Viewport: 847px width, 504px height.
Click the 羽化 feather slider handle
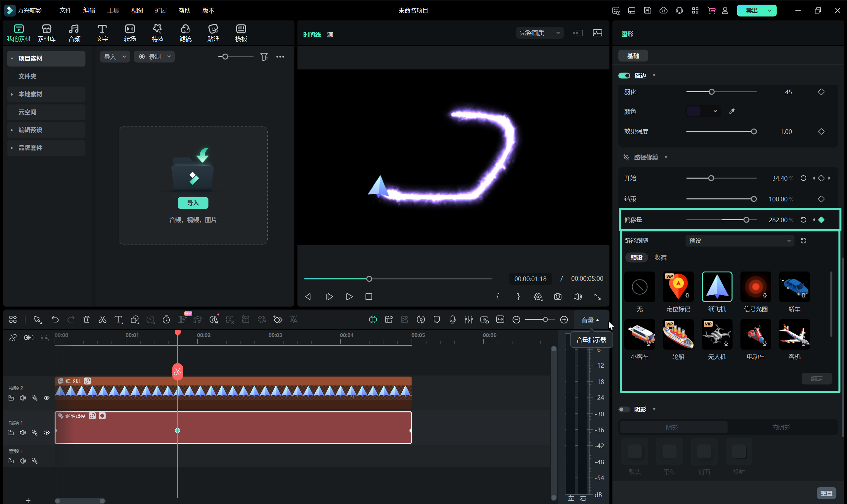click(x=711, y=92)
